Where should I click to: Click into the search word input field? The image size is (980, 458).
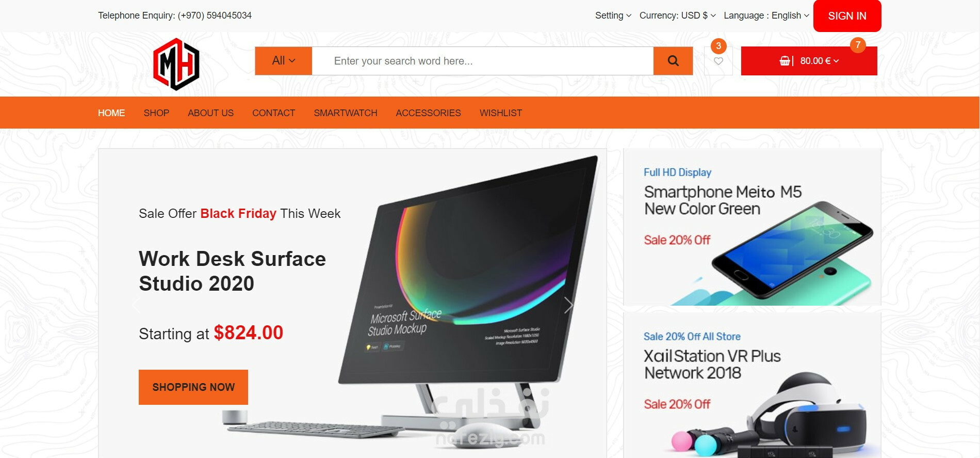click(x=483, y=61)
